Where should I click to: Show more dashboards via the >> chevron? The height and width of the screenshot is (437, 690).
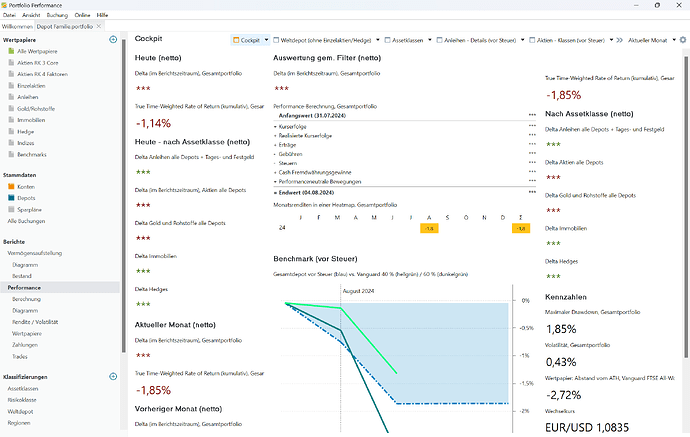tap(620, 40)
